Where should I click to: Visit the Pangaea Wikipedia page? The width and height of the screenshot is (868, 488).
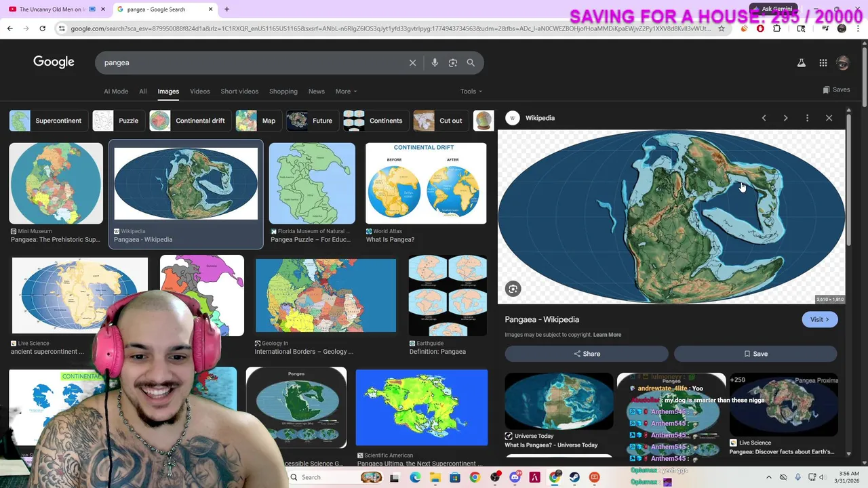coord(820,319)
